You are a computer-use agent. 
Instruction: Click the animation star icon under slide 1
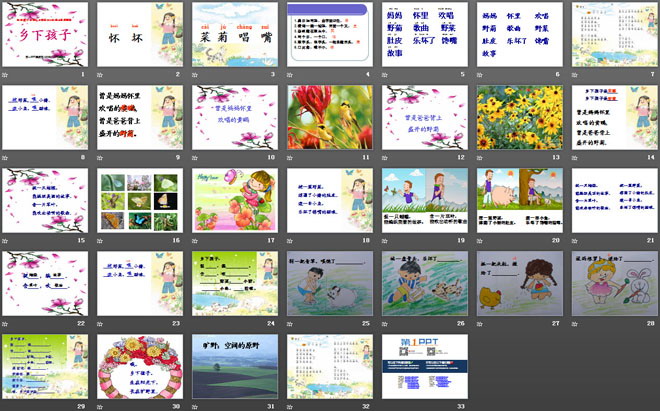[x=6, y=75]
